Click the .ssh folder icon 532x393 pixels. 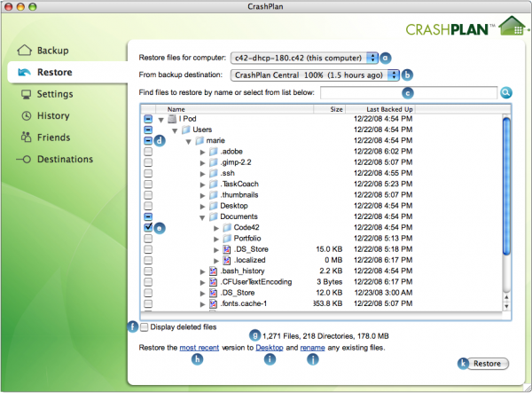tap(213, 173)
